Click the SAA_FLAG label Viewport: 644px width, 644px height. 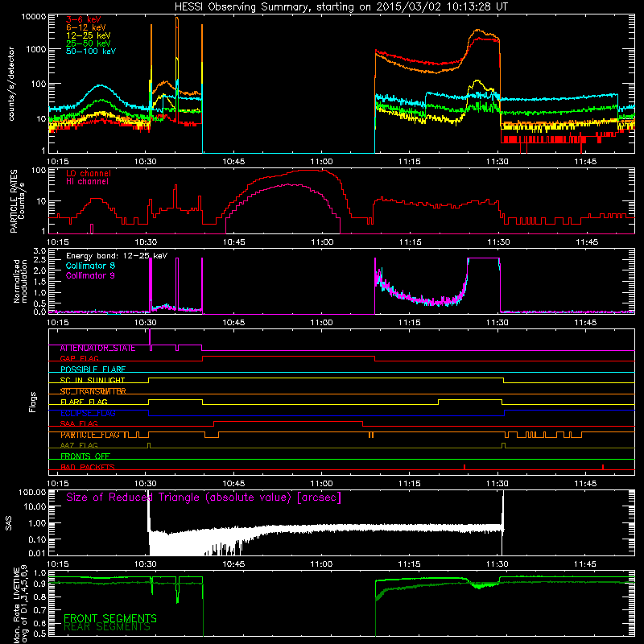click(x=79, y=424)
